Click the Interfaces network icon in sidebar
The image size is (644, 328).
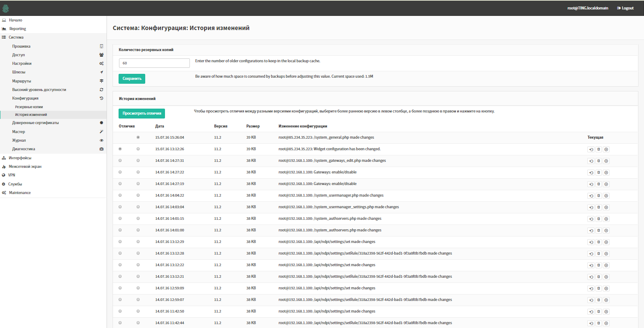(4, 158)
